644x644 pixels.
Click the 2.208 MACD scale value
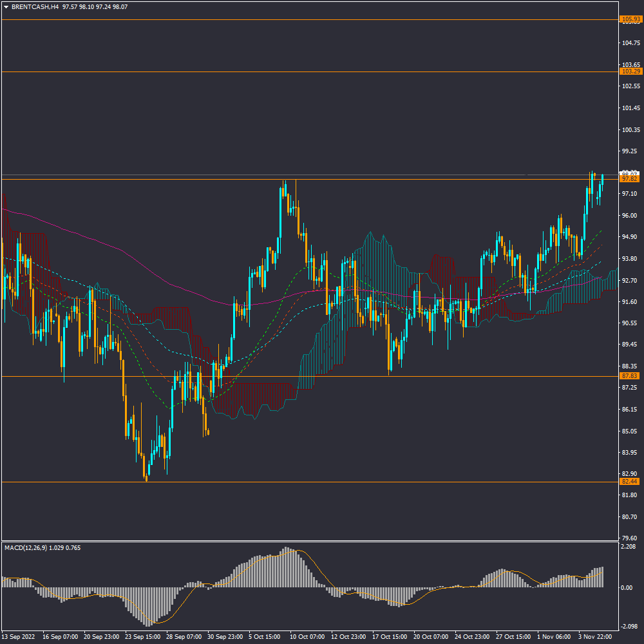pos(629,547)
